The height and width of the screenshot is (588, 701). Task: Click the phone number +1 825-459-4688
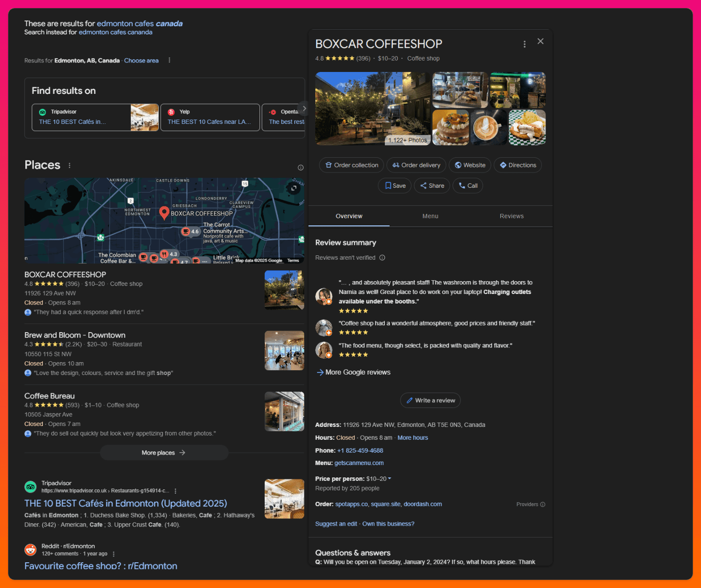pyautogui.click(x=360, y=451)
